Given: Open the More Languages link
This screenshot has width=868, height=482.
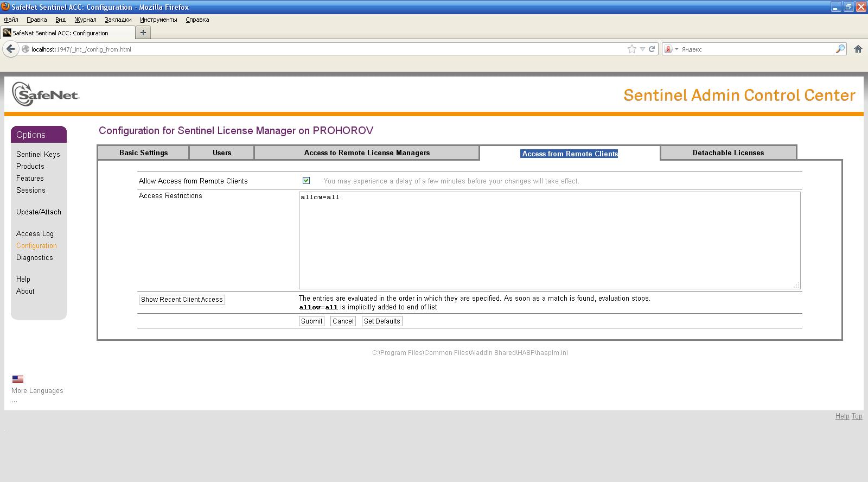Looking at the screenshot, I should pos(37,391).
